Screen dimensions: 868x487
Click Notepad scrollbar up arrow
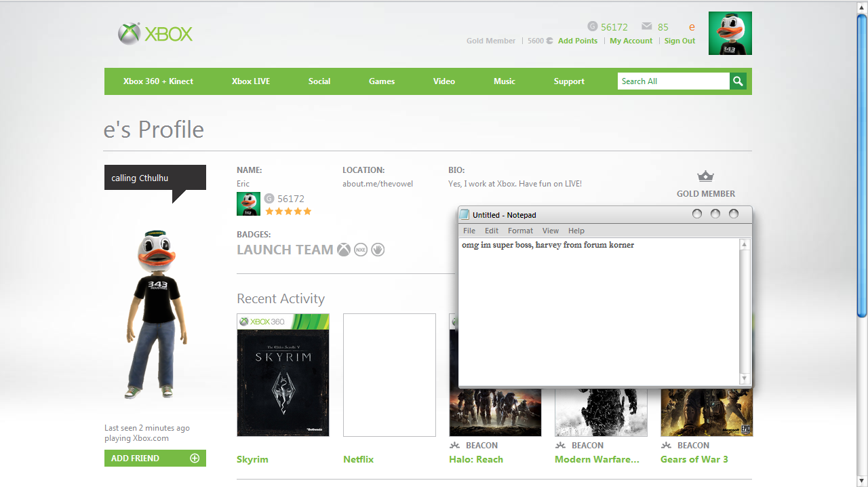(745, 244)
